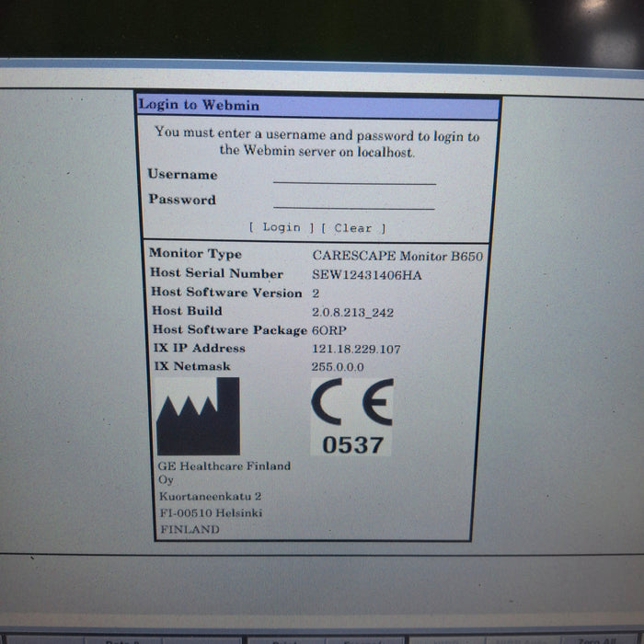Image resolution: width=644 pixels, height=644 pixels.
Task: Select the serial number 'SEW12431406HA'
Action: [x=367, y=275]
